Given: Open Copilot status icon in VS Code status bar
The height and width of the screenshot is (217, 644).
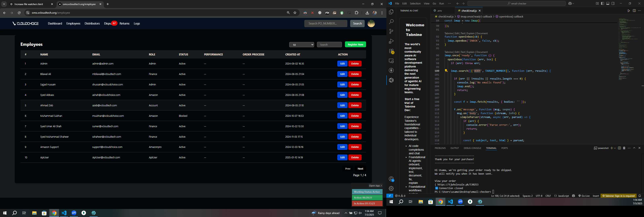Looking at the screenshot, I should point(573,196).
